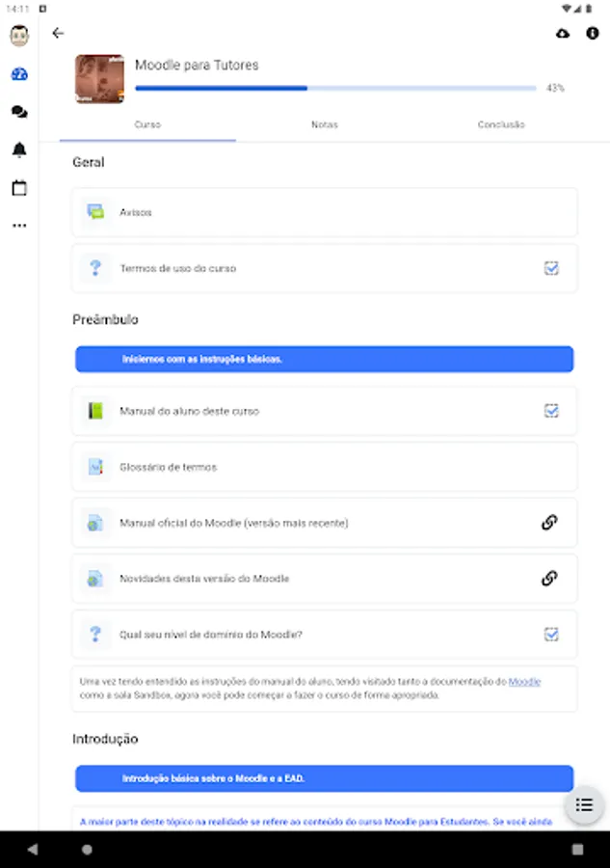Toggle completion for Qual seu nível de domínio
The image size is (610, 868).
click(x=551, y=635)
